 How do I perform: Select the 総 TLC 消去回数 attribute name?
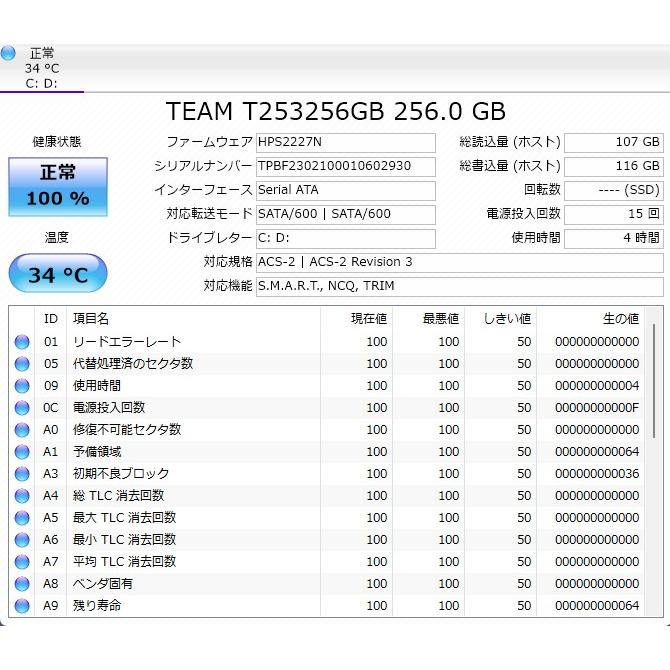(x=118, y=496)
